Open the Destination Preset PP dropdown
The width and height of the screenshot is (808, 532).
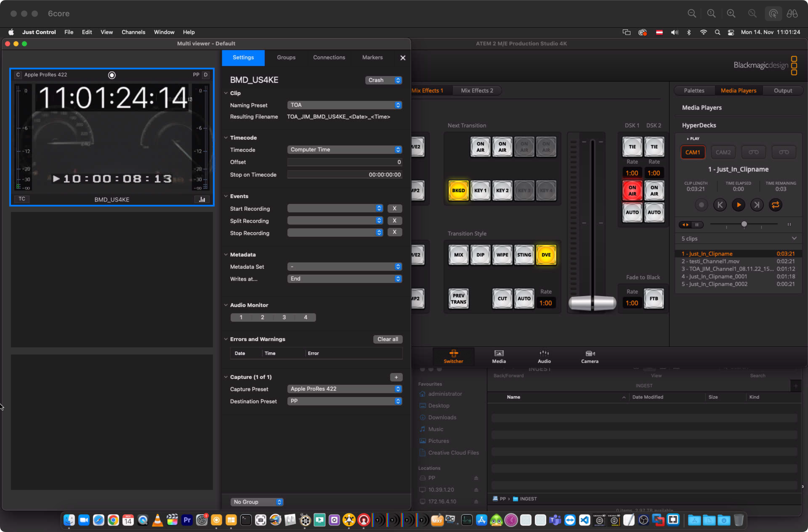pyautogui.click(x=345, y=401)
